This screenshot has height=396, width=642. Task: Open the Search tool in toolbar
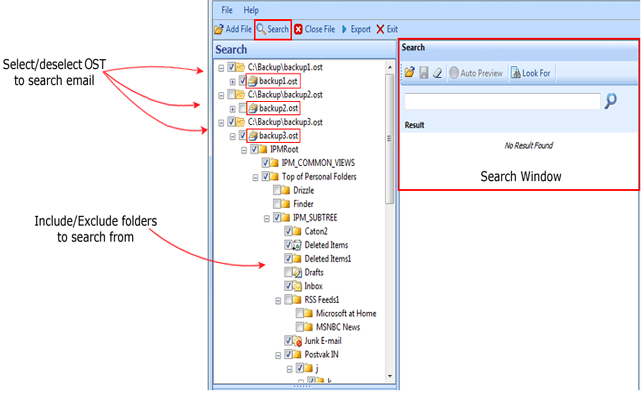click(273, 29)
